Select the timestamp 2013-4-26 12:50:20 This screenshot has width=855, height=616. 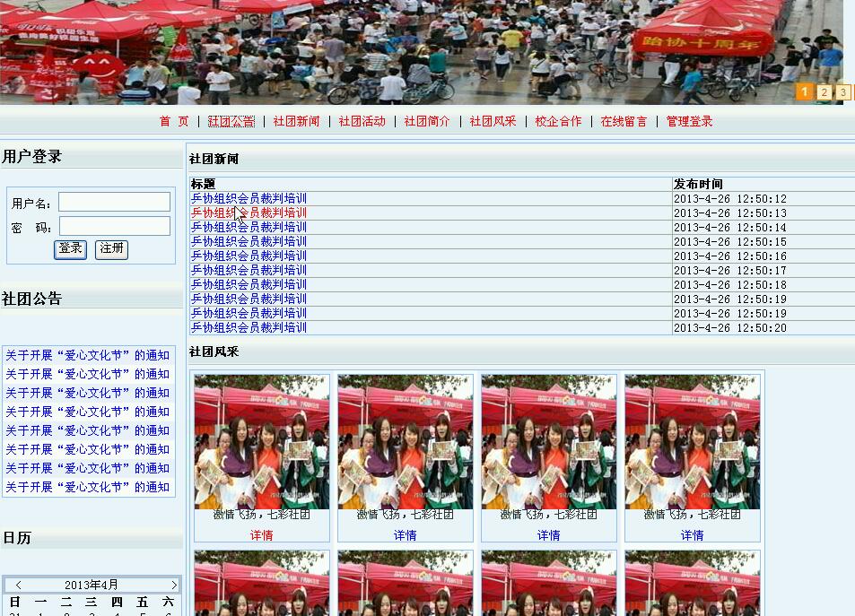pos(730,327)
